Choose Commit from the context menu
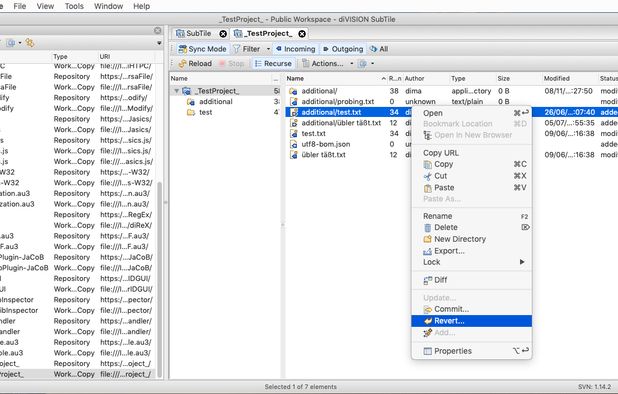This screenshot has width=618, height=394. click(471, 309)
